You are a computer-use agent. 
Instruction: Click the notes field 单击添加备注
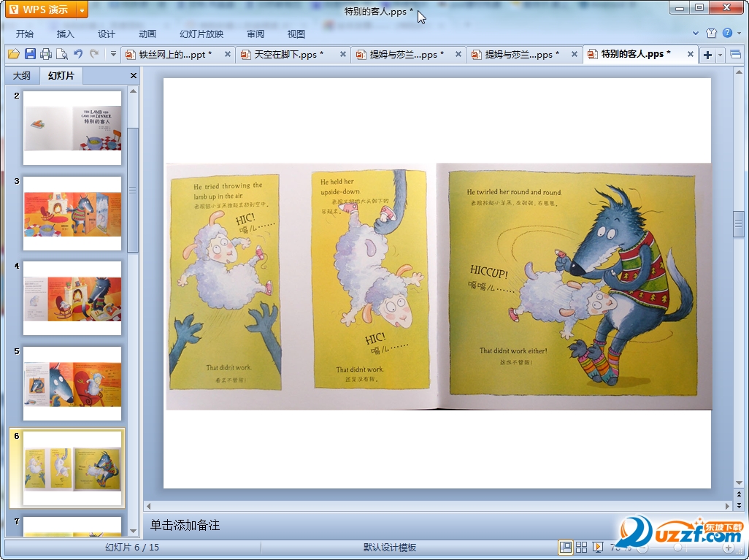[185, 525]
